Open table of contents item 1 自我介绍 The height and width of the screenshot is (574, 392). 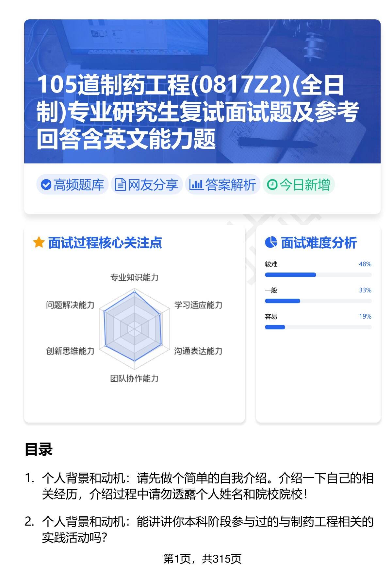(207, 486)
